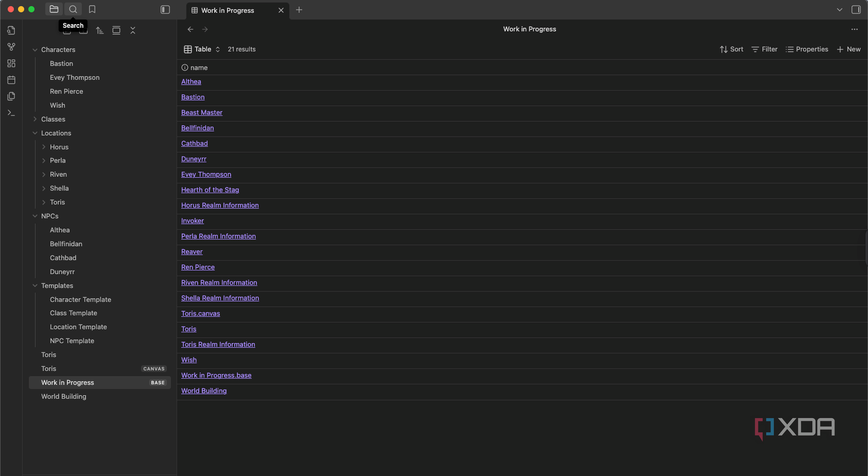Click the Sort button
This screenshot has height=476, width=868.
pos(731,49)
